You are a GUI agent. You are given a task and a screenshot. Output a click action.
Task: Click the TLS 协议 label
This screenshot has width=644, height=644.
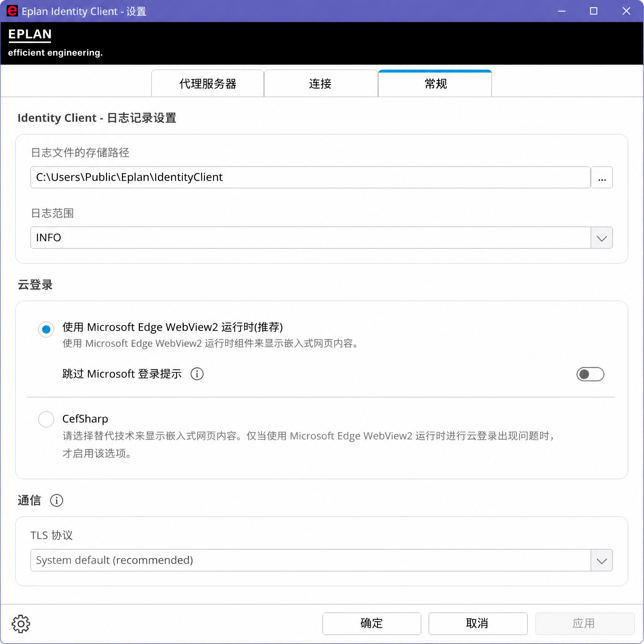click(52, 535)
